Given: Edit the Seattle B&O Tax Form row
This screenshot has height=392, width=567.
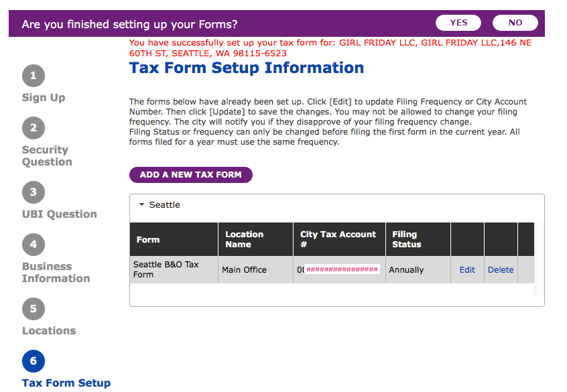Looking at the screenshot, I should click(x=467, y=270).
